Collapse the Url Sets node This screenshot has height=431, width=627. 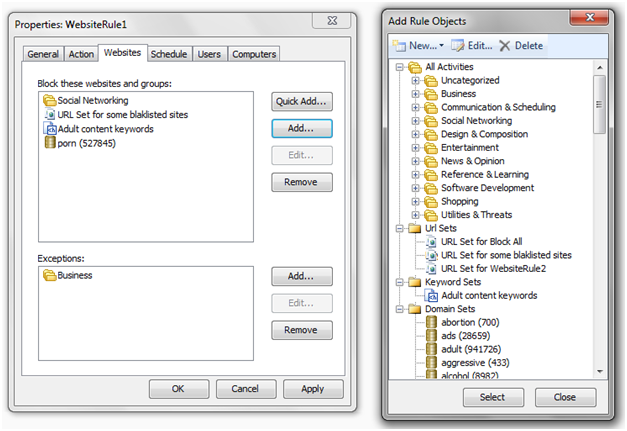point(399,228)
